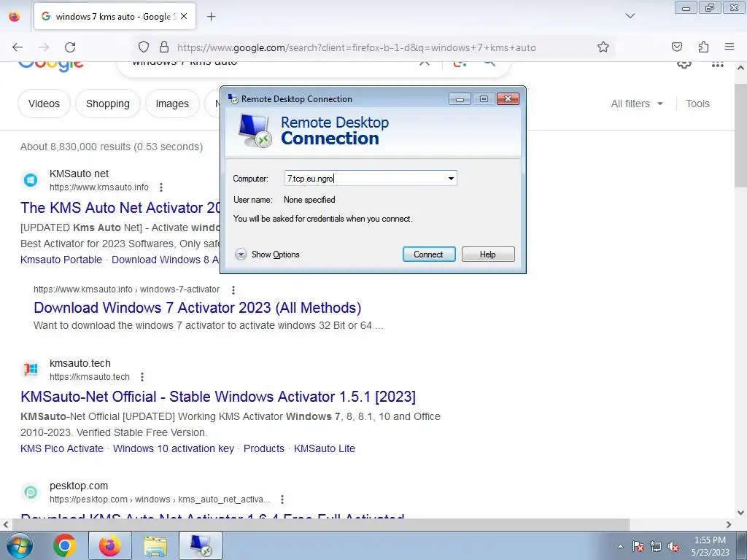Open the network status tray icon
Screen dimensions: 747x560
[x=656, y=546]
